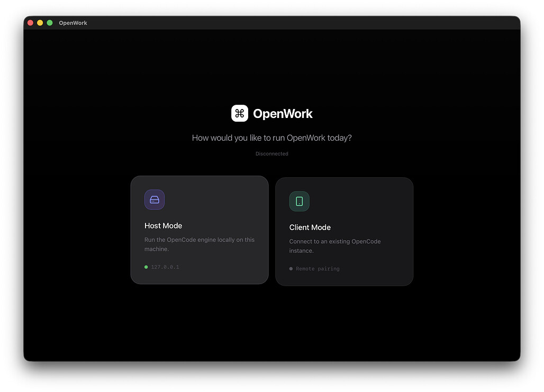This screenshot has width=544, height=392.
Task: Click the gray dot beside Remote pairing
Action: coord(291,269)
